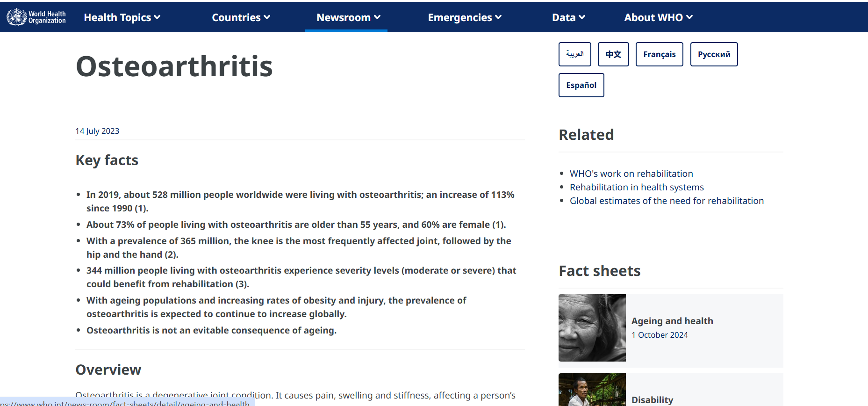Open the Disability fact sheet title
Viewport: 868px width, 406px height.
pyautogui.click(x=652, y=399)
